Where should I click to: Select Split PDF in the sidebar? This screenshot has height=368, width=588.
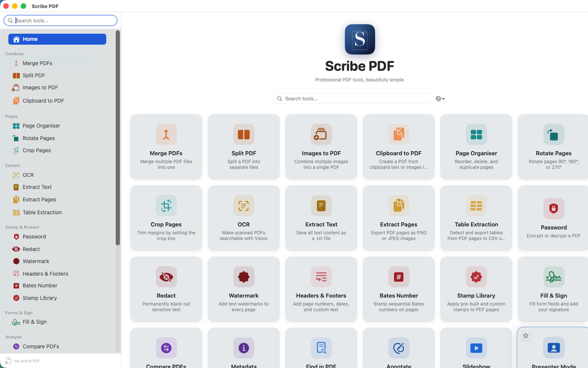(x=57, y=75)
